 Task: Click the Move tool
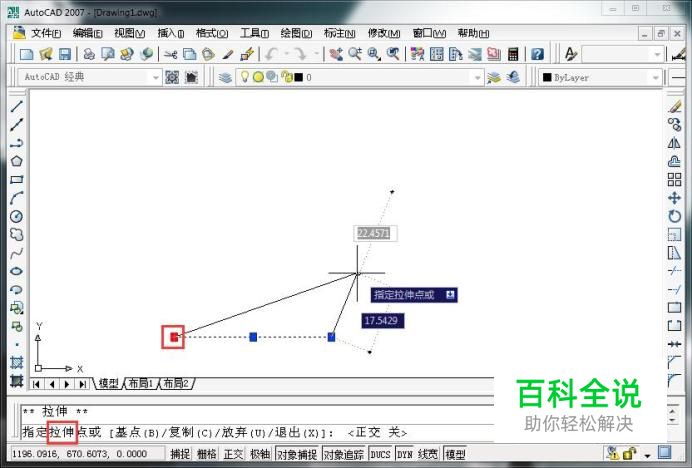click(674, 198)
